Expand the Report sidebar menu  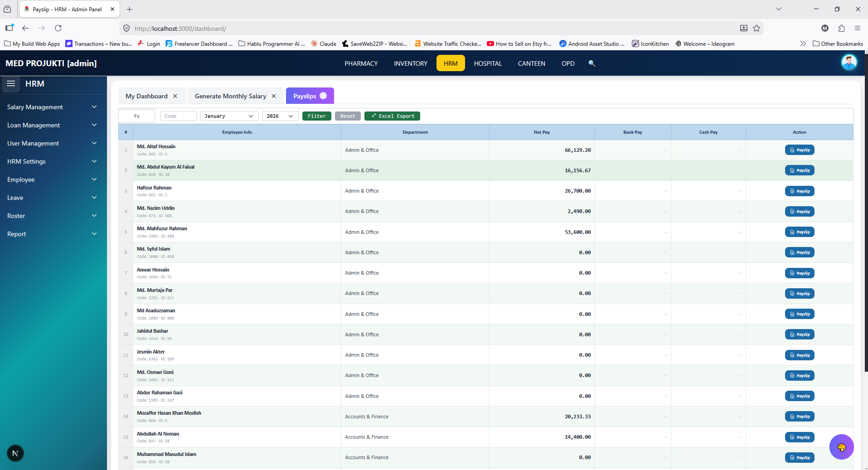point(52,234)
